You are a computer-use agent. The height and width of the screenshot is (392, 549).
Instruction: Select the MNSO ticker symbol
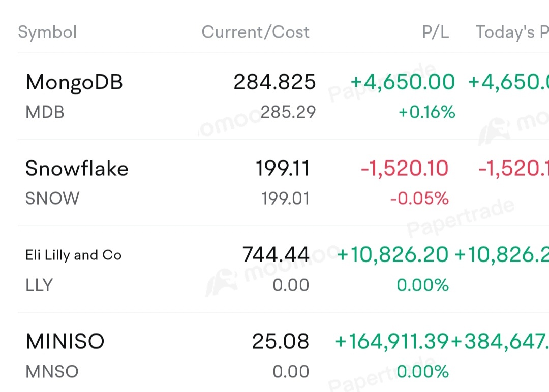(52, 371)
